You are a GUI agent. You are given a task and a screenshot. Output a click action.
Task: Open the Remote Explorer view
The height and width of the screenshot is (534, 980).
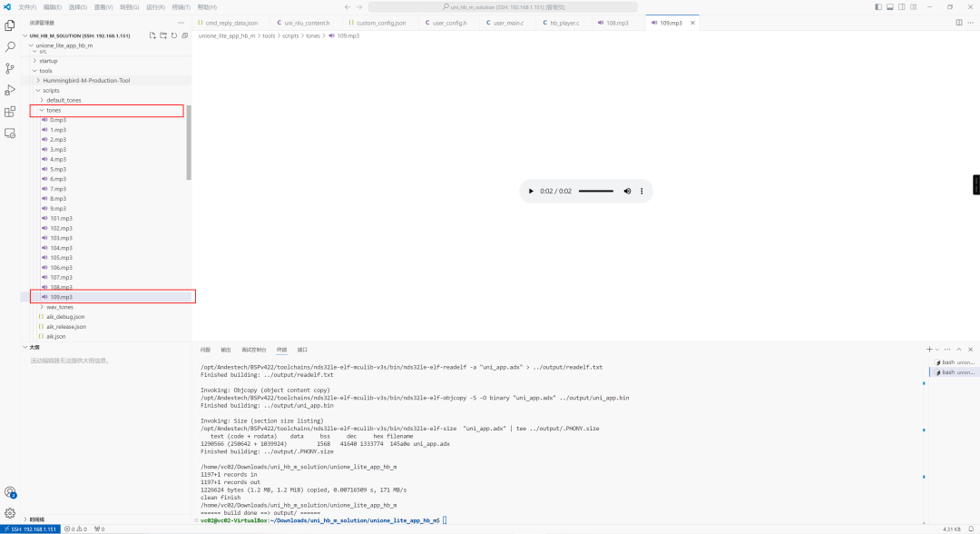pyautogui.click(x=10, y=133)
